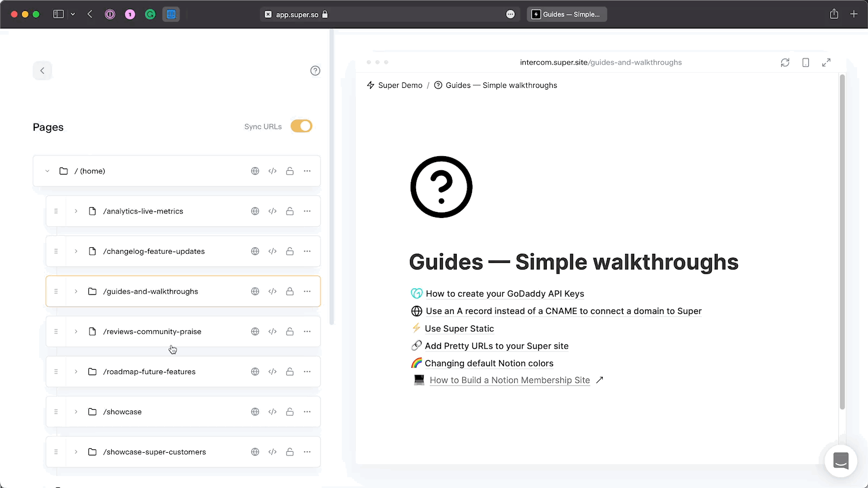Switch preview to mobile device view
Screen dimensions: 868x488
click(x=806, y=62)
